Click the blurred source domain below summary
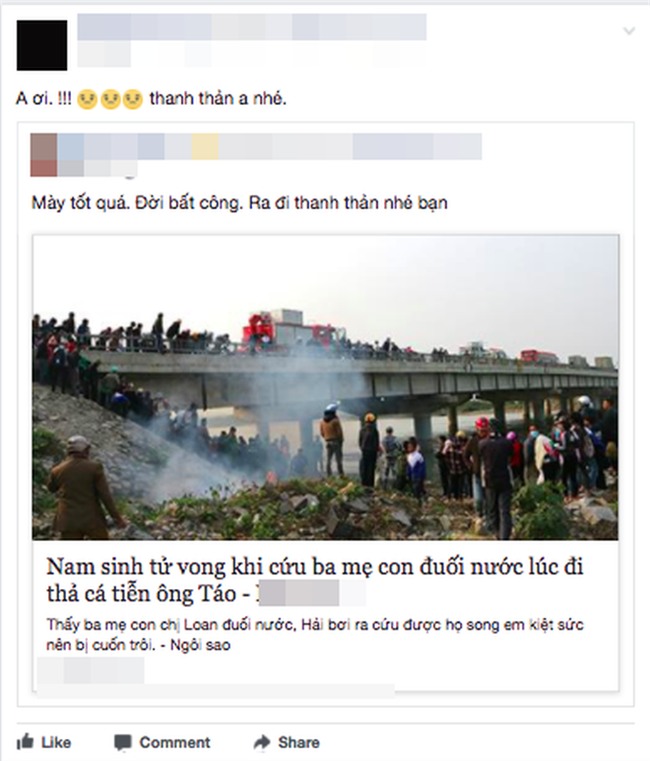The width and height of the screenshot is (650, 761). (x=91, y=670)
